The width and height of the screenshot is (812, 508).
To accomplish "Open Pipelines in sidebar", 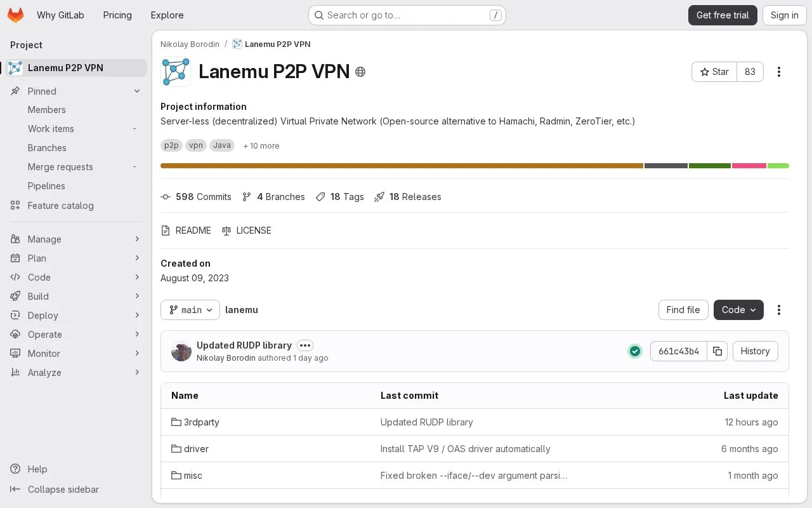I will (x=76, y=186).
